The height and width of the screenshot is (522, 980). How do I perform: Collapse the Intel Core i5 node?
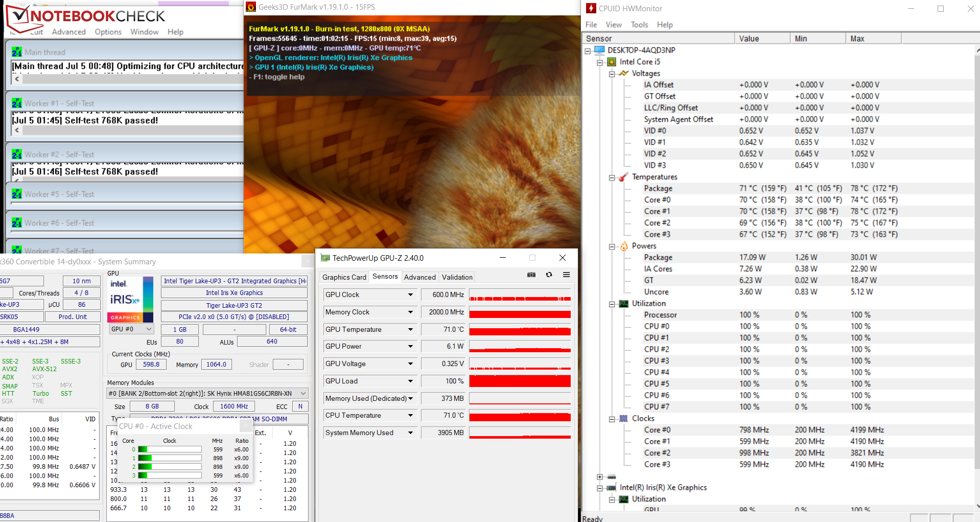pyautogui.click(x=600, y=62)
